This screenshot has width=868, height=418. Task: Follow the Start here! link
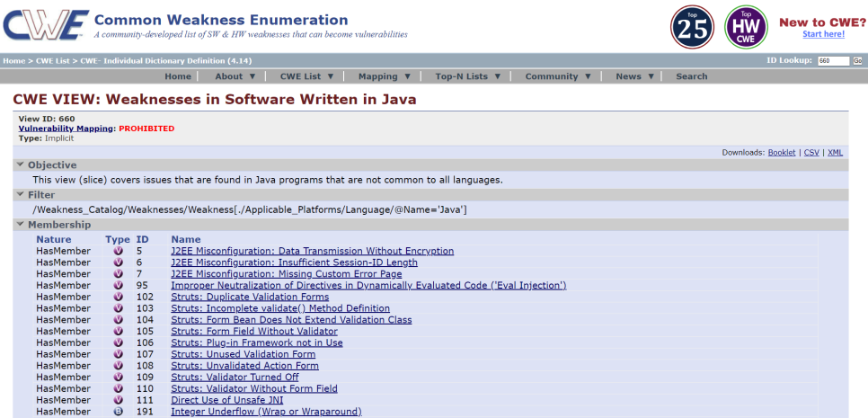824,34
